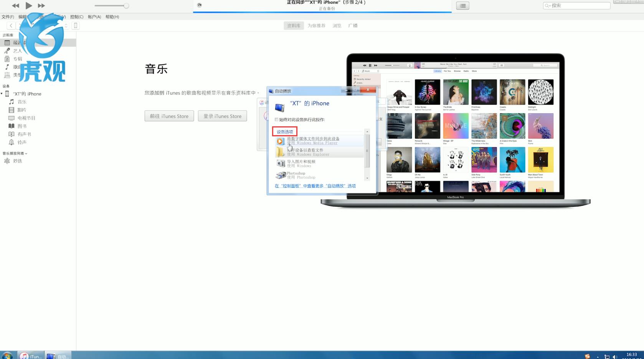Image resolution: width=644 pixels, height=359 pixels.
Task: Open the Up Next list button
Action: 462,6
